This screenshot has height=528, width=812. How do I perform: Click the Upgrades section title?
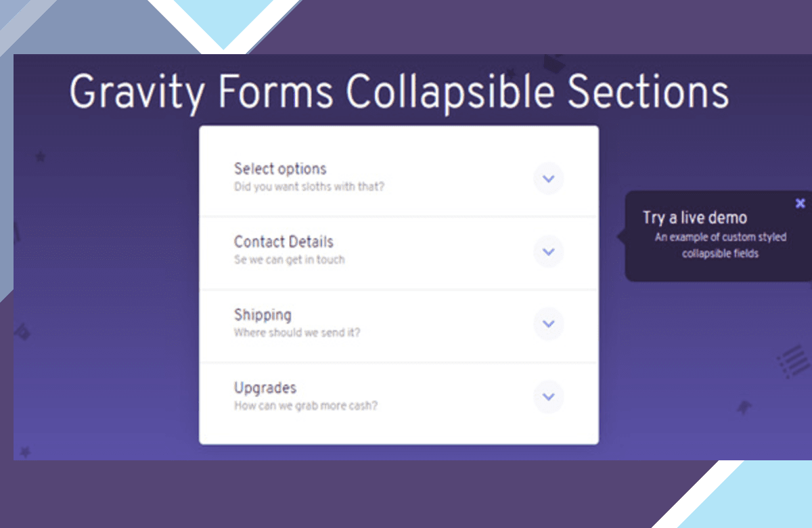(x=265, y=388)
